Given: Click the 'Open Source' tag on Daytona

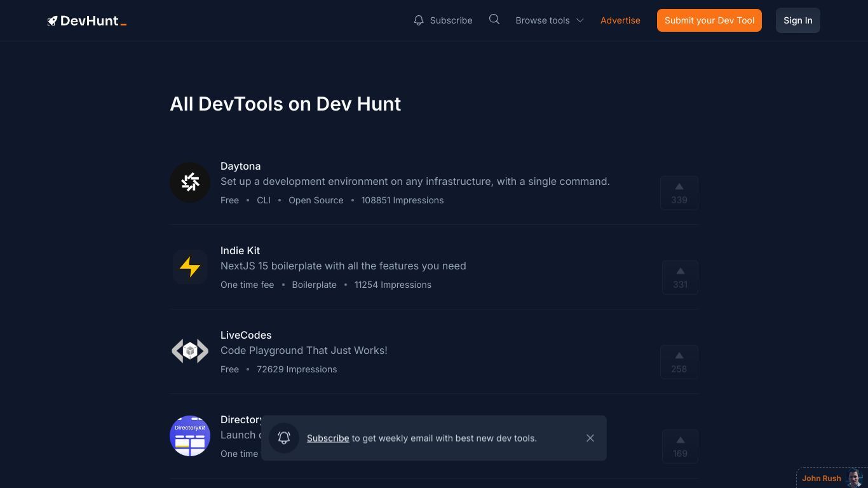Looking at the screenshot, I should coord(316,200).
